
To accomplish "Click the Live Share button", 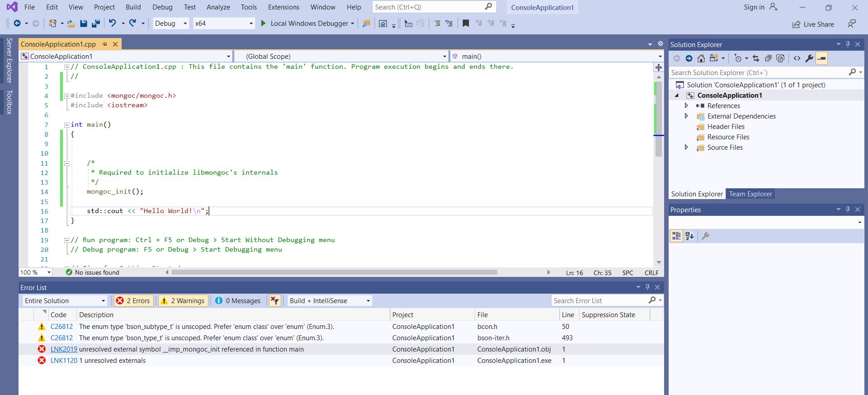I will [813, 24].
